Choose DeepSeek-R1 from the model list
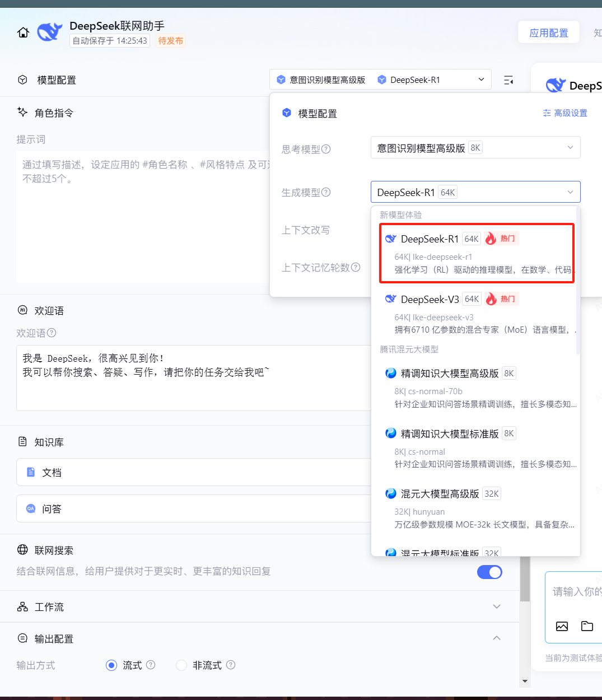 (477, 254)
